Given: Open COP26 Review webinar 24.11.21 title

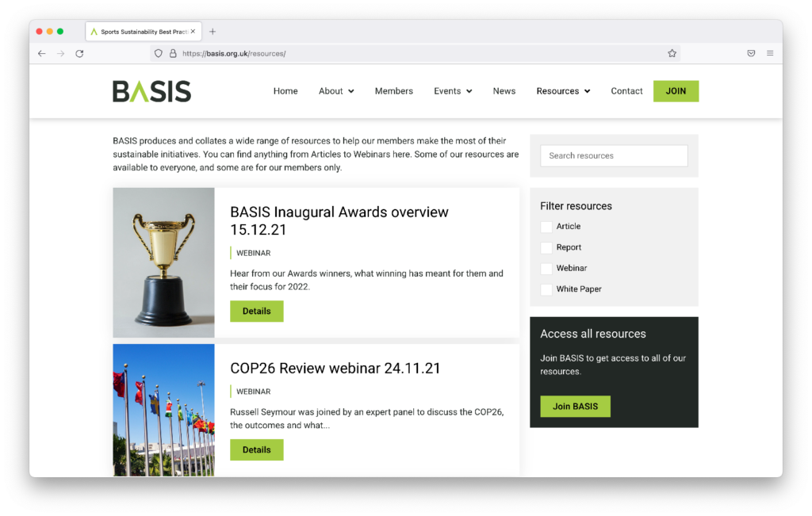Looking at the screenshot, I should coord(335,368).
